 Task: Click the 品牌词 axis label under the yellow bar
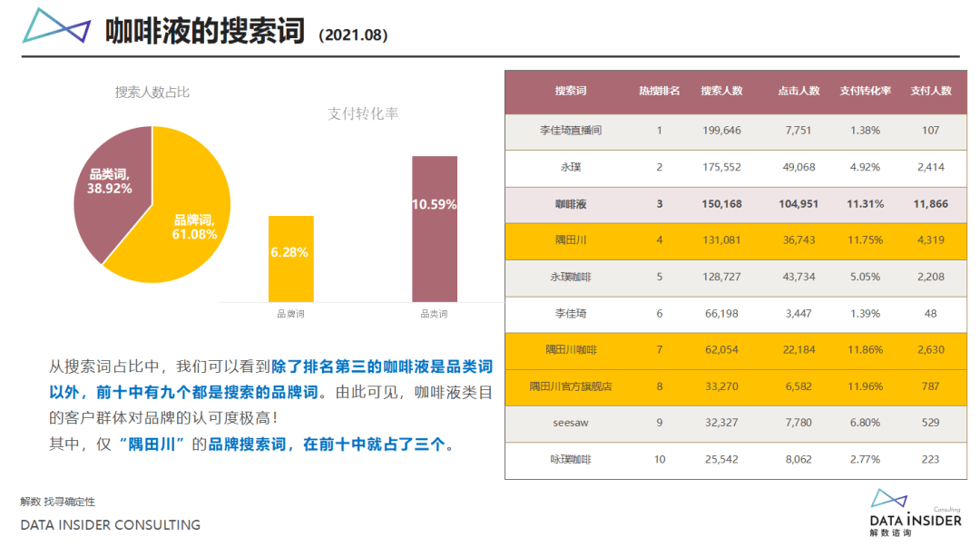coord(290,314)
